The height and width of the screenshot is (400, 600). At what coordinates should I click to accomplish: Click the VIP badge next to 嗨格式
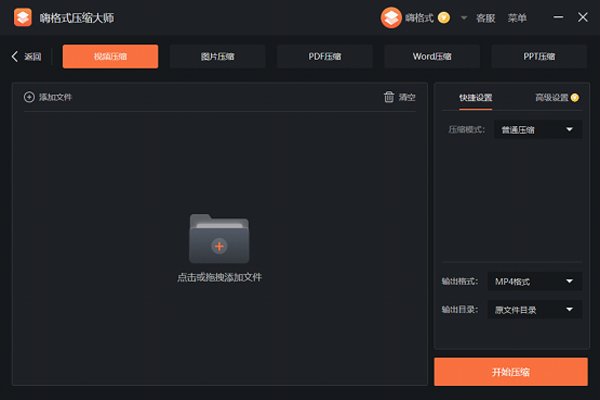(444, 18)
